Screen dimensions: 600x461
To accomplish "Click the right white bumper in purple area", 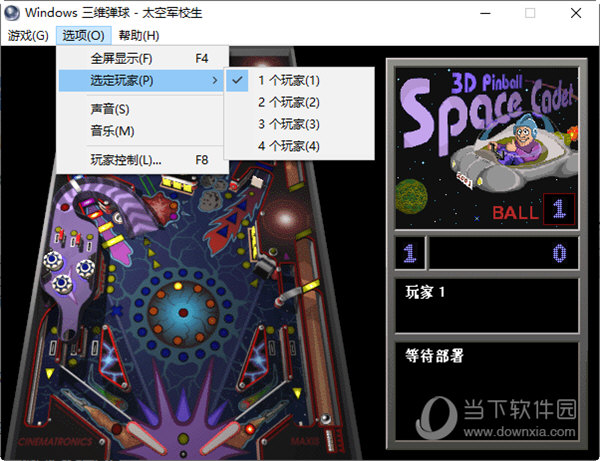I will point(85,267).
